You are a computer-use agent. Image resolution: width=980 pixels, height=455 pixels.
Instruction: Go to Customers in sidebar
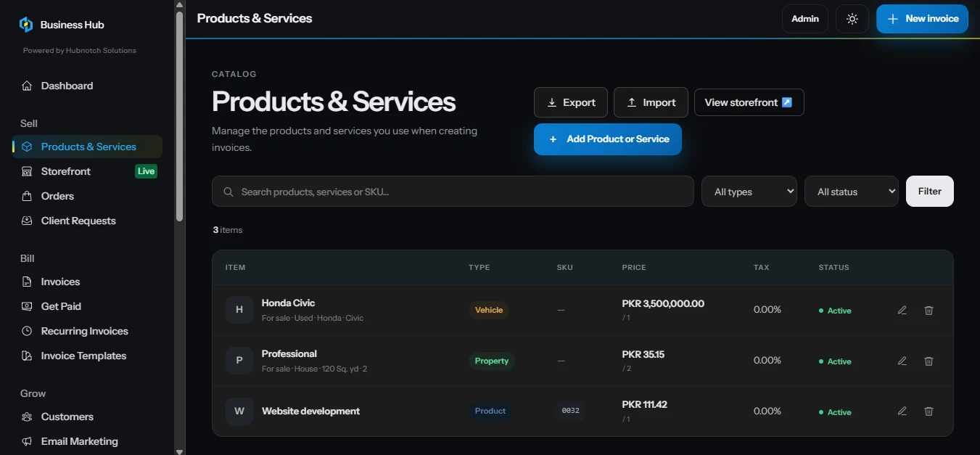pos(87,417)
